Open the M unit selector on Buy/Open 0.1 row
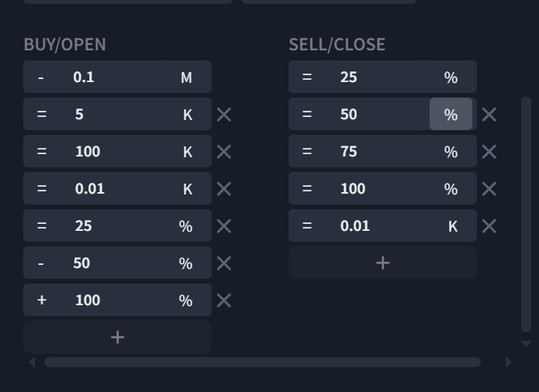The width and height of the screenshot is (539, 392). (186, 77)
